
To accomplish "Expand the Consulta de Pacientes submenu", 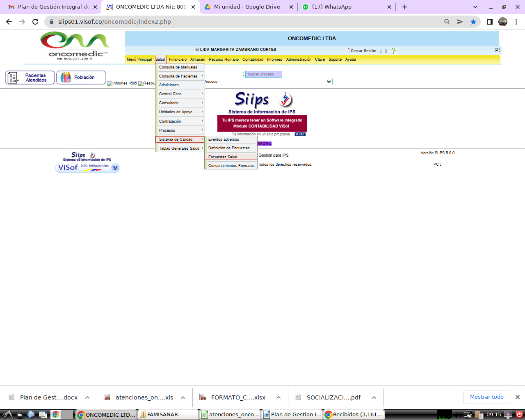I will click(180, 76).
